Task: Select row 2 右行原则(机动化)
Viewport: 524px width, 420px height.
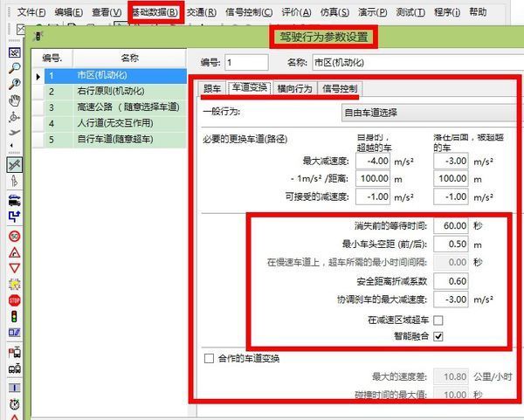Action: coord(115,92)
